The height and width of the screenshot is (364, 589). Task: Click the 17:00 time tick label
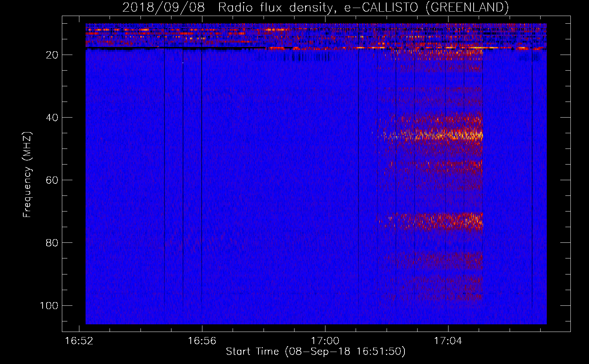pos(325,341)
